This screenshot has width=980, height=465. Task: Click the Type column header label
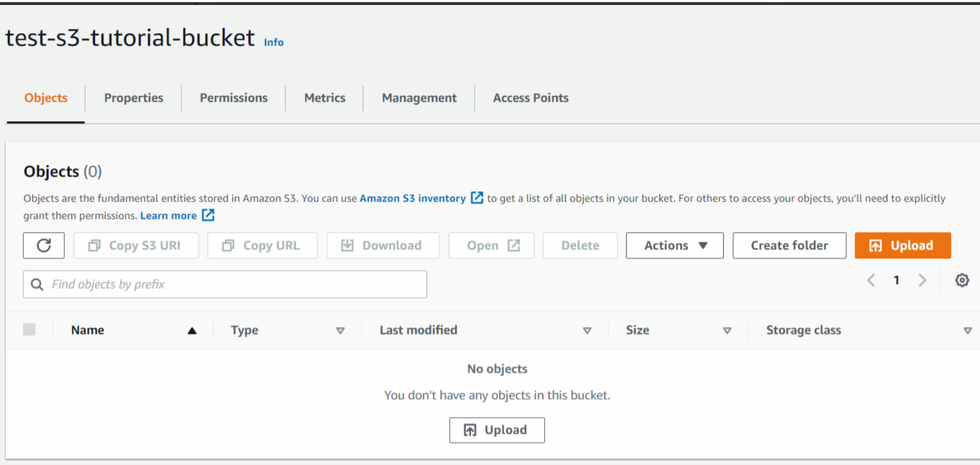coord(245,330)
